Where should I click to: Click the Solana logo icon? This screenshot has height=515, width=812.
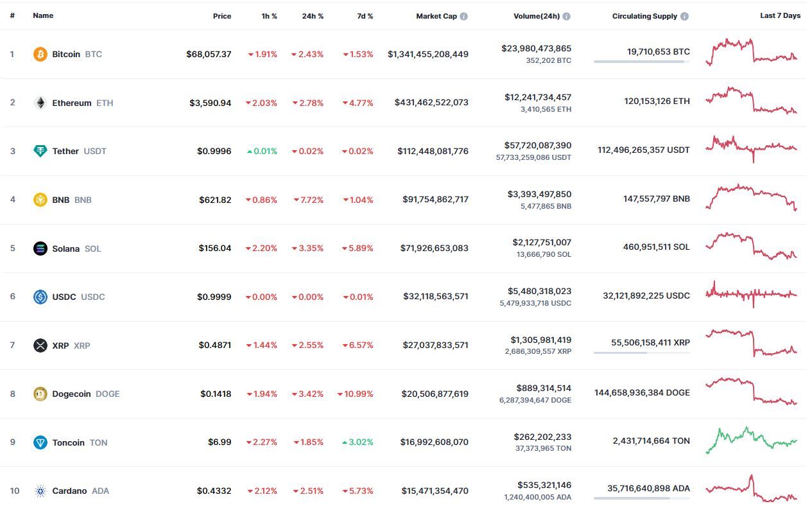[x=40, y=249]
